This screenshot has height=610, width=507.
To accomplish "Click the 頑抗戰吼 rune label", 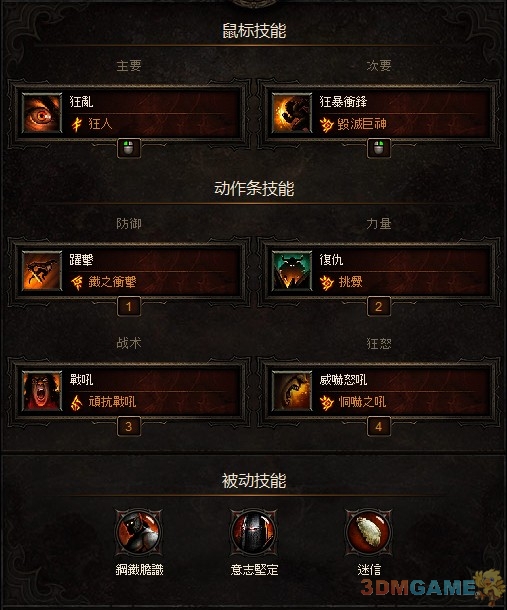I will (112, 401).
